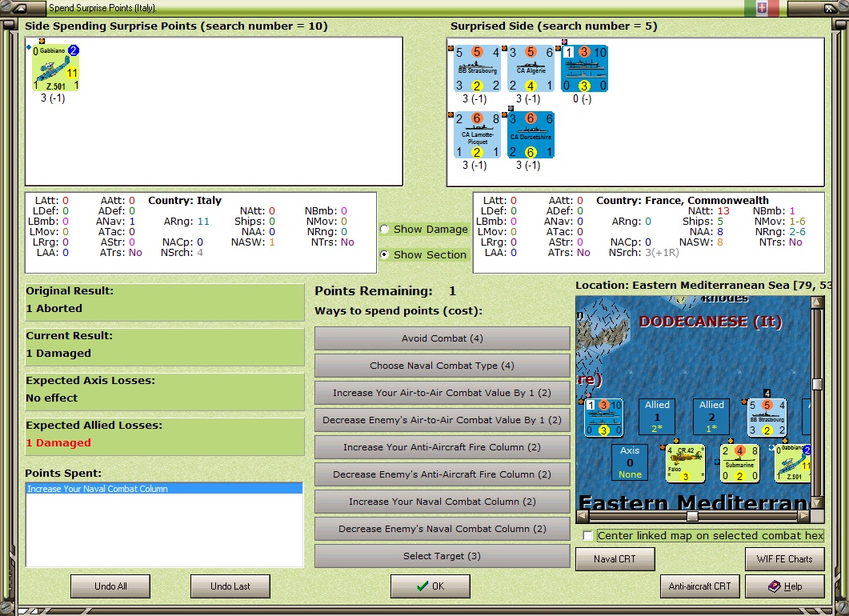The image size is (849, 616).
Task: Click the map vertical scrollbar thumb
Action: click(817, 384)
